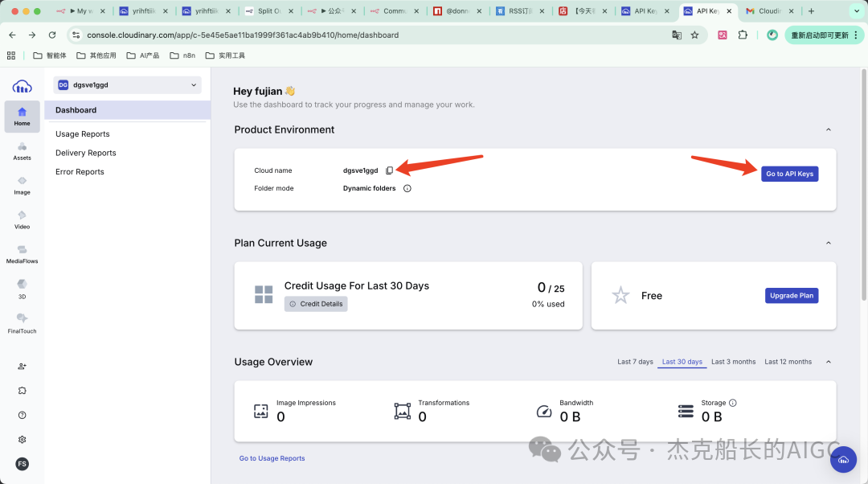
Task: Click the Bandwidth value 0 B
Action: coord(570,417)
